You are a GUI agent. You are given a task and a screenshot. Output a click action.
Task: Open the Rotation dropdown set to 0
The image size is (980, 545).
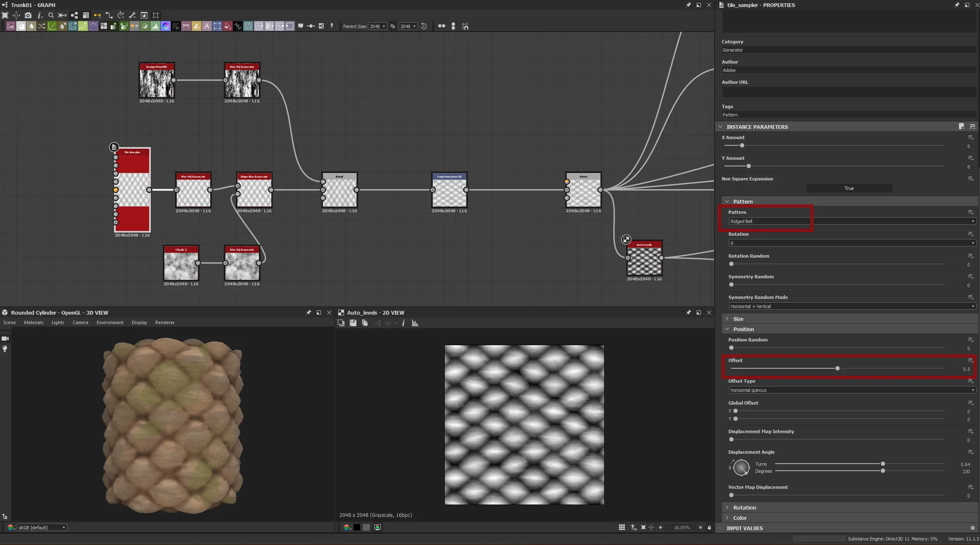click(852, 243)
